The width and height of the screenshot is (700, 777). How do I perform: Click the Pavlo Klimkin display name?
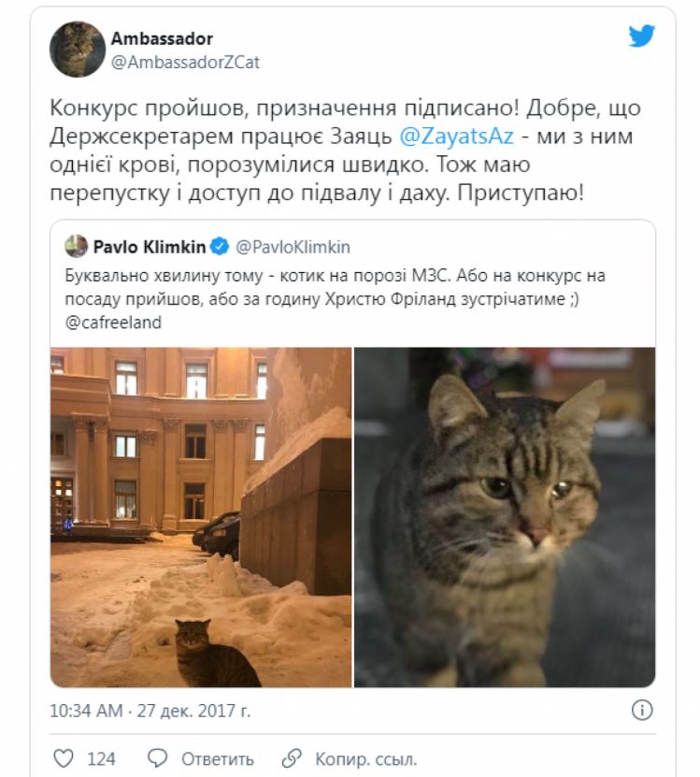point(150,247)
